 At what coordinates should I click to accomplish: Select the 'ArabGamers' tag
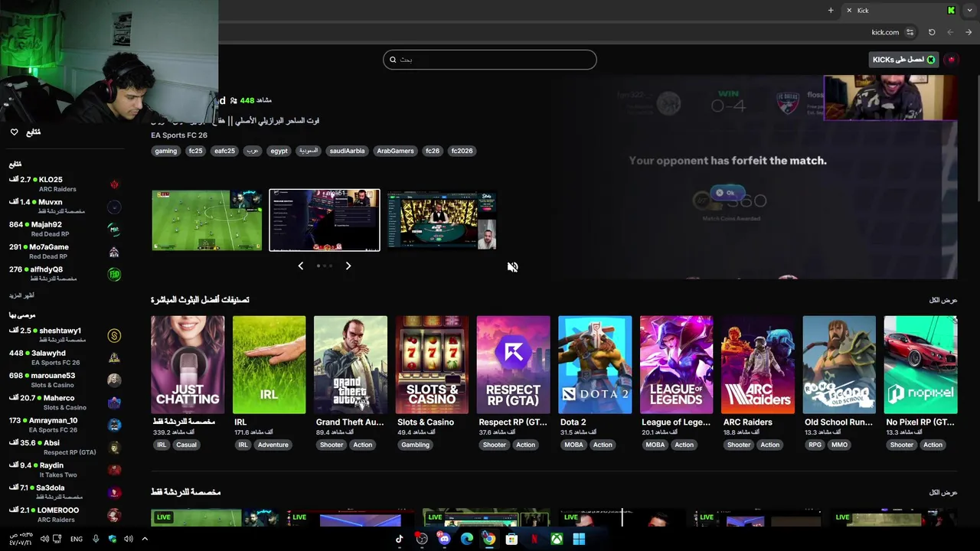pos(395,151)
